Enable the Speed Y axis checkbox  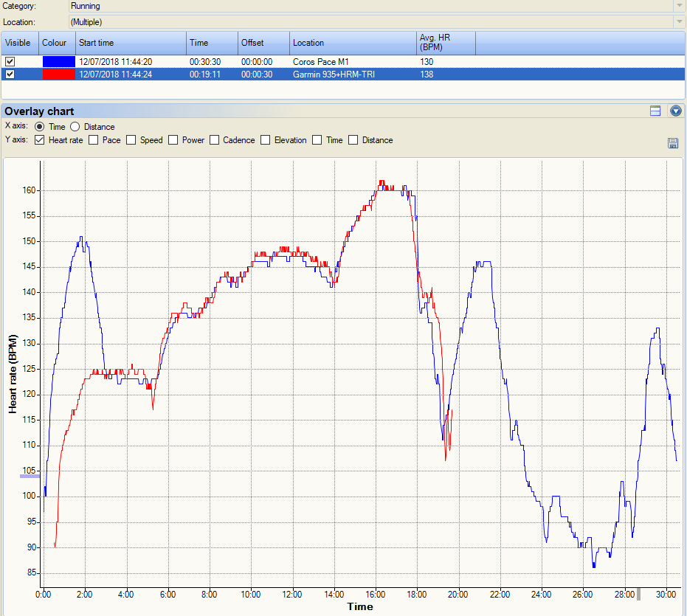[x=131, y=139]
